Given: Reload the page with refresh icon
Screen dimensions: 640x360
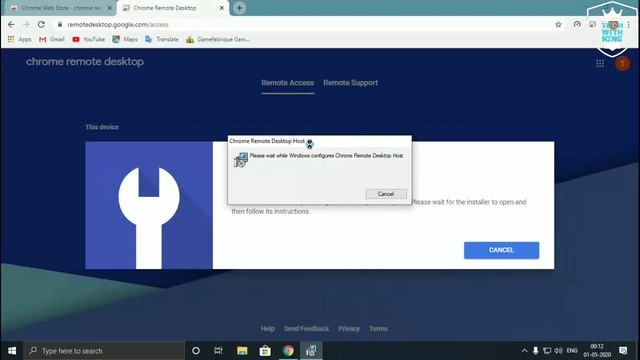Looking at the screenshot, I should pyautogui.click(x=41, y=24).
